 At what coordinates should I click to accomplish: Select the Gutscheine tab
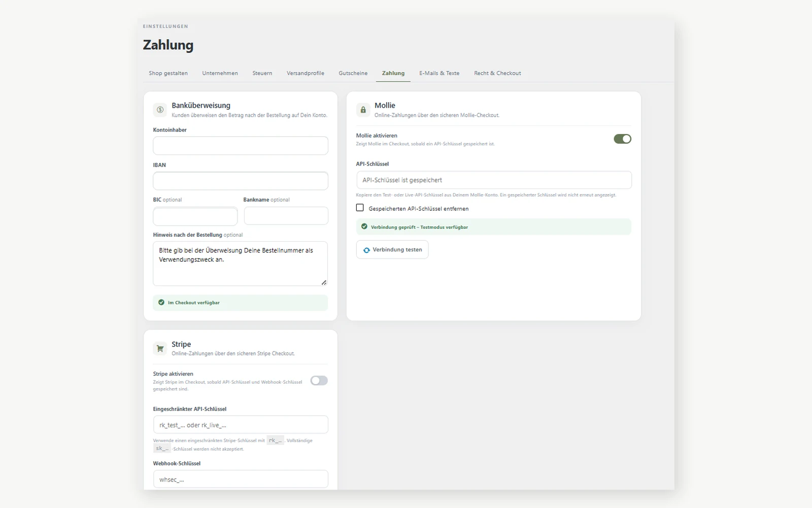click(x=353, y=73)
